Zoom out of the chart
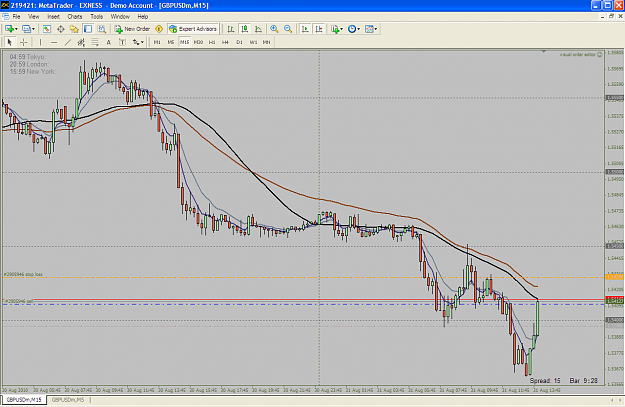Viewport: 625px width, 407px height. point(288,29)
